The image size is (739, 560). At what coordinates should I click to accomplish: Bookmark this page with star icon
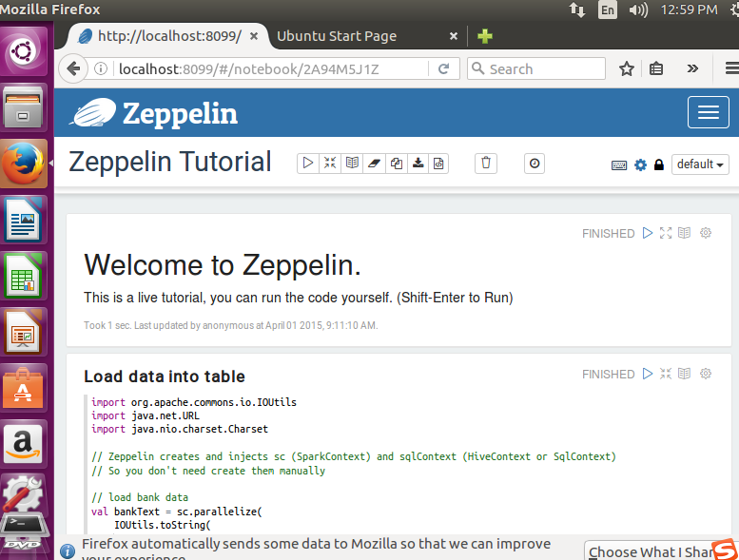click(x=627, y=68)
